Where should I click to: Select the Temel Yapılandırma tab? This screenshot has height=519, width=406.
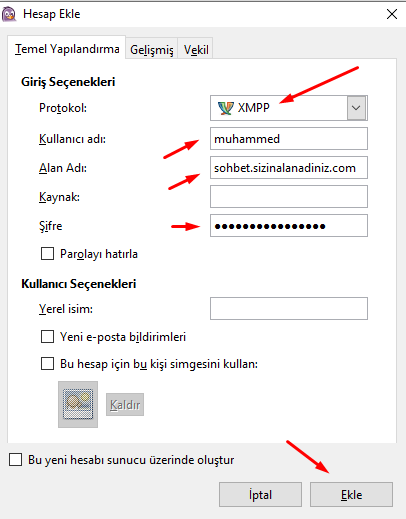67,49
